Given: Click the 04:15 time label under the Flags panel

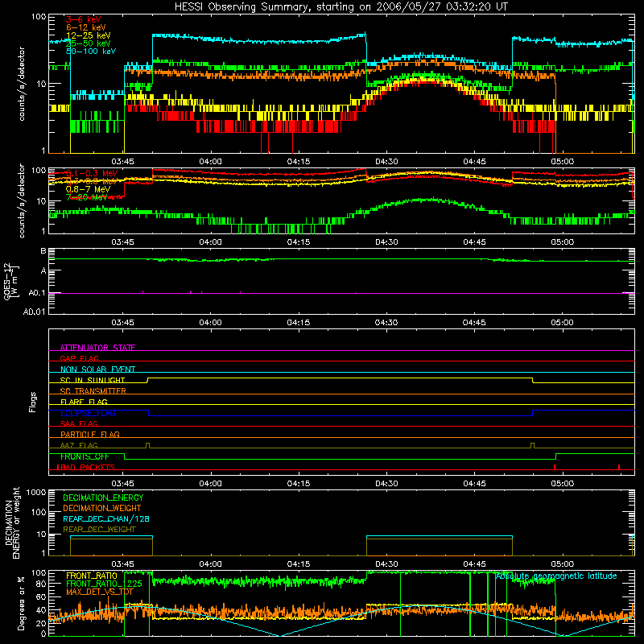Looking at the screenshot, I should (x=299, y=484).
